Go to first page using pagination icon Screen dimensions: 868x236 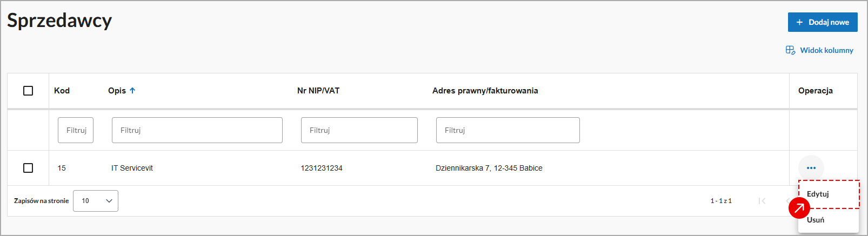tap(762, 201)
